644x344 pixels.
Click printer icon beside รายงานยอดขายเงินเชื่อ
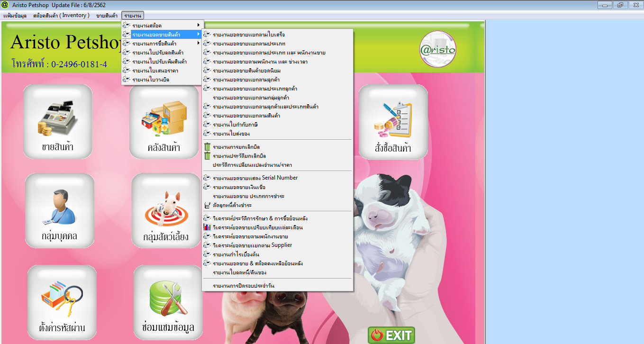pos(207,187)
